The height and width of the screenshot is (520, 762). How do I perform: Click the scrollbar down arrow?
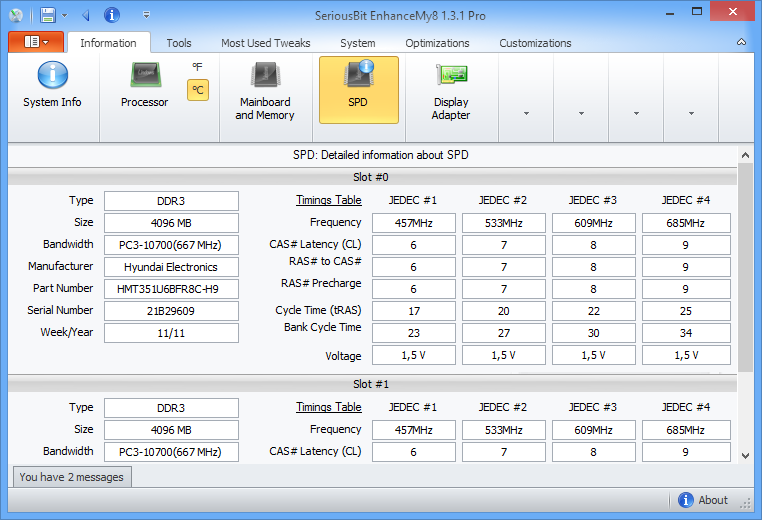(x=745, y=456)
